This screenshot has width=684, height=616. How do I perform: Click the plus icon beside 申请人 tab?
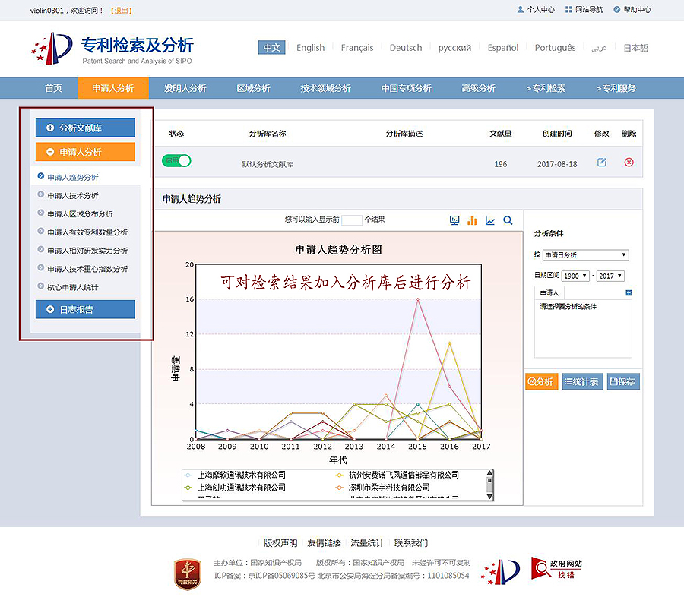(629, 293)
